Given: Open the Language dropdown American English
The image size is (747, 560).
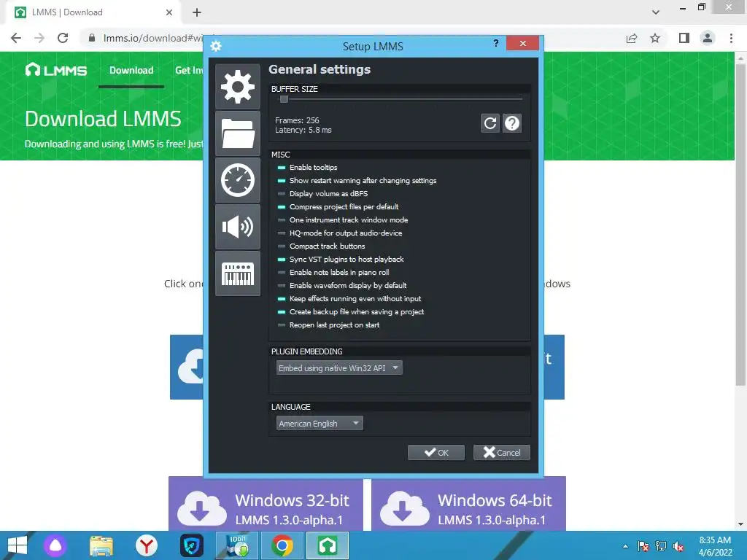Looking at the screenshot, I should (x=320, y=424).
